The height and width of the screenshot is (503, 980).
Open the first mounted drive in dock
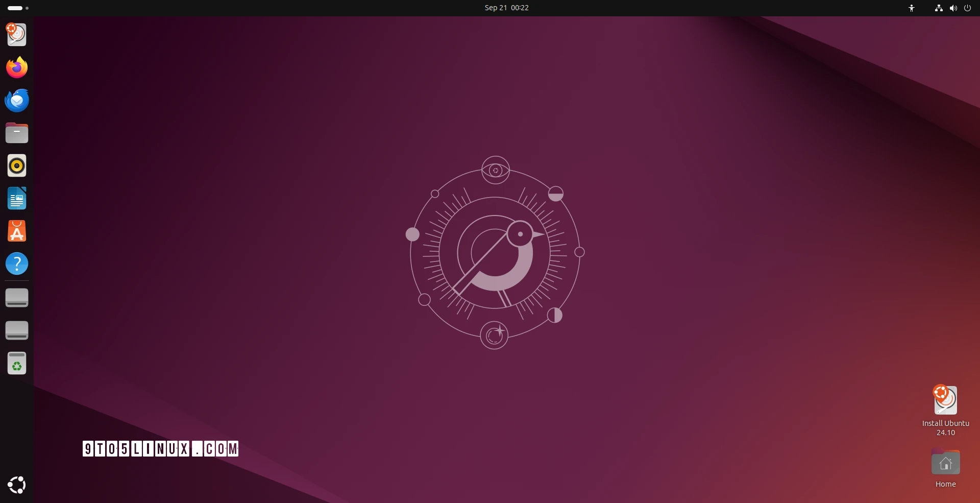click(x=17, y=298)
